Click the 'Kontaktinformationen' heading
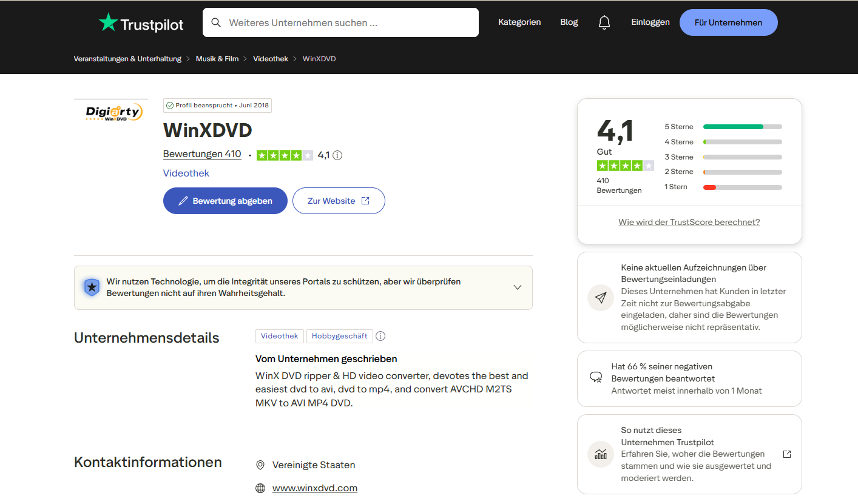 (148, 462)
